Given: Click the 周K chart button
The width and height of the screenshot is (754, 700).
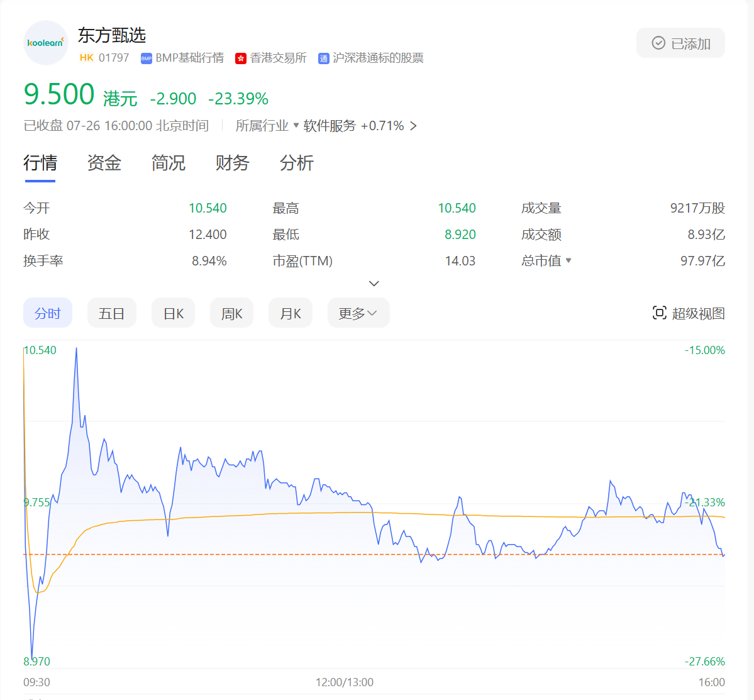Looking at the screenshot, I should pyautogui.click(x=231, y=313).
